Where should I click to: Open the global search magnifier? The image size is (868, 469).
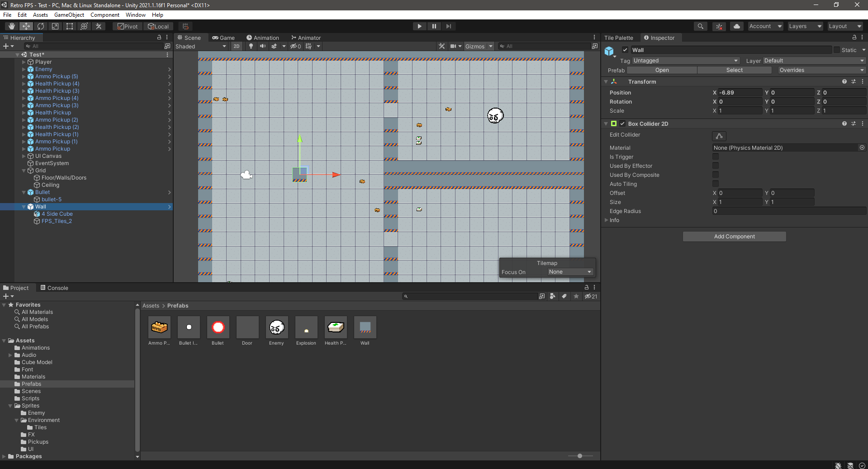(700, 26)
